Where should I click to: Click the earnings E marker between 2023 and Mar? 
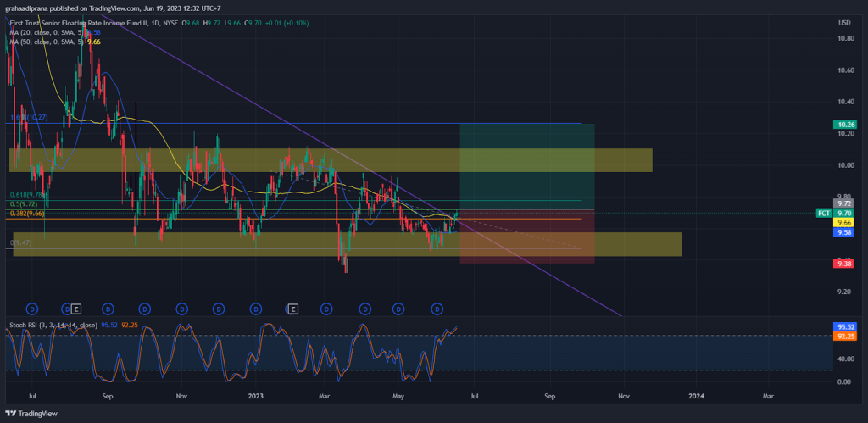point(293,309)
